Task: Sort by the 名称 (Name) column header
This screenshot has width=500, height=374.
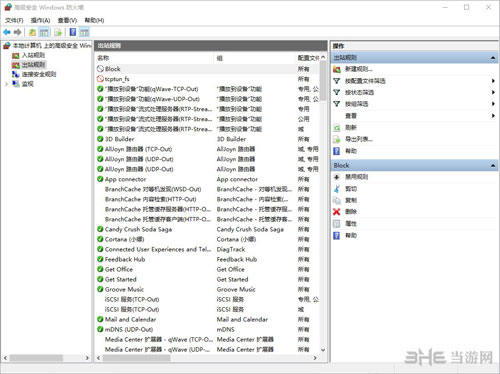Action: point(154,58)
